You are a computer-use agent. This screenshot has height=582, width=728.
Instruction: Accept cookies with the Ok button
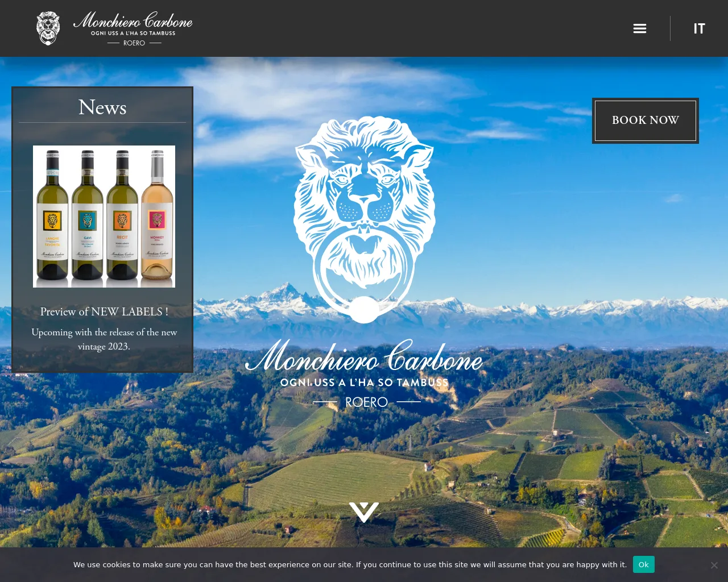pyautogui.click(x=643, y=564)
